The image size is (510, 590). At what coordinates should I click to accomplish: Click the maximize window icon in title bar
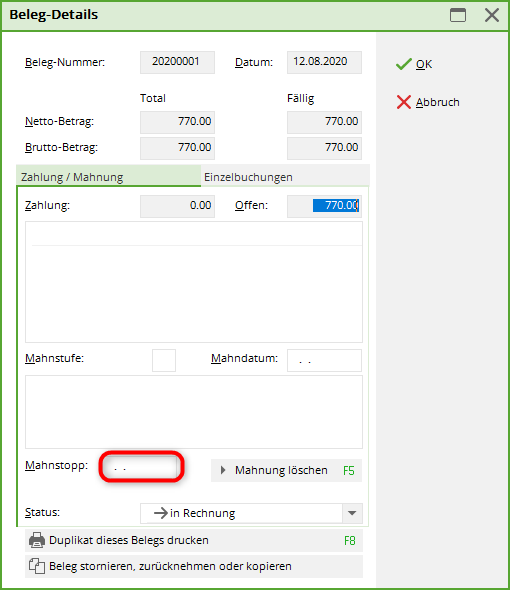point(458,15)
